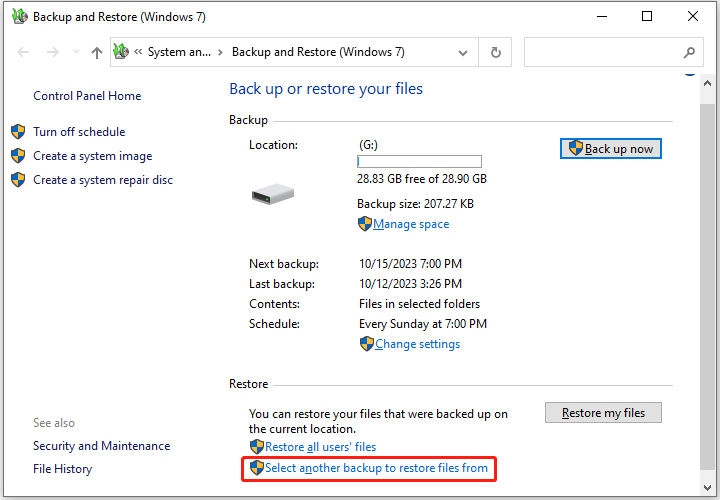Click the Control Panel search box
The width and height of the screenshot is (720, 500).
[613, 52]
